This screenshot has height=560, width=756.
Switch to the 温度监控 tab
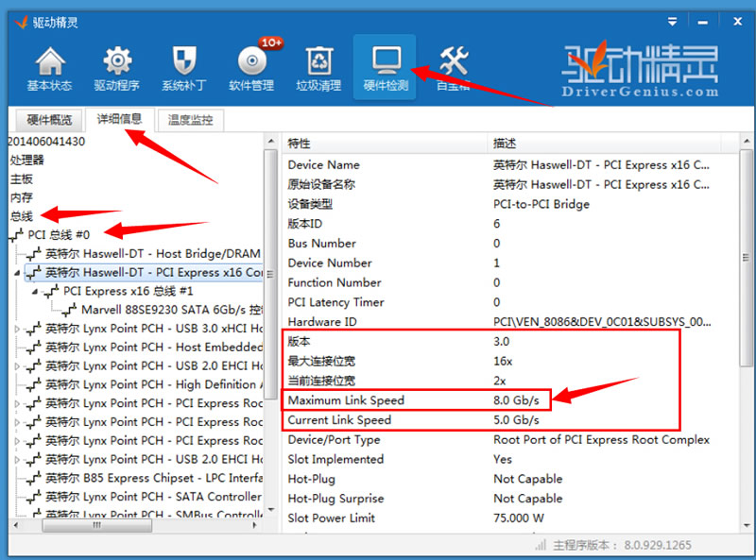(191, 120)
